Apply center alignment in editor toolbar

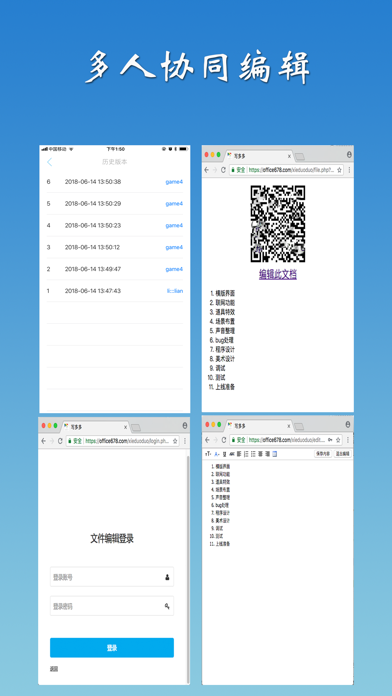click(261, 454)
